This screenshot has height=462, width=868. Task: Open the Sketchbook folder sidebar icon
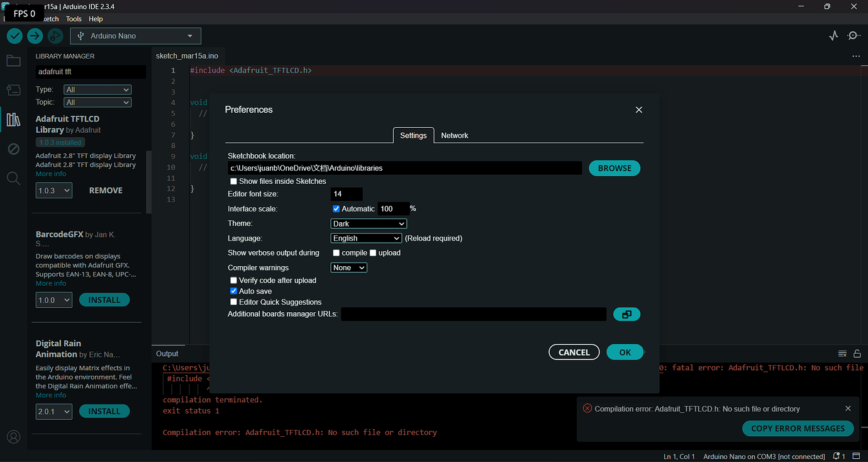pos(13,60)
